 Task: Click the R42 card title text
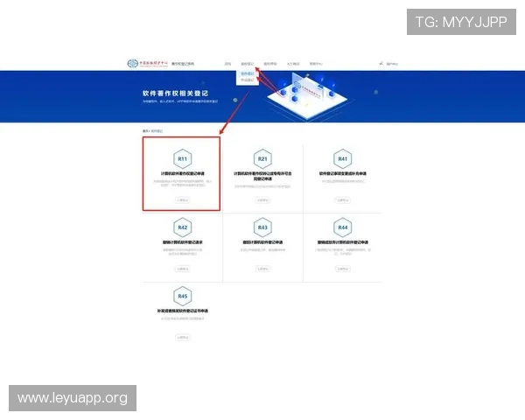point(183,242)
